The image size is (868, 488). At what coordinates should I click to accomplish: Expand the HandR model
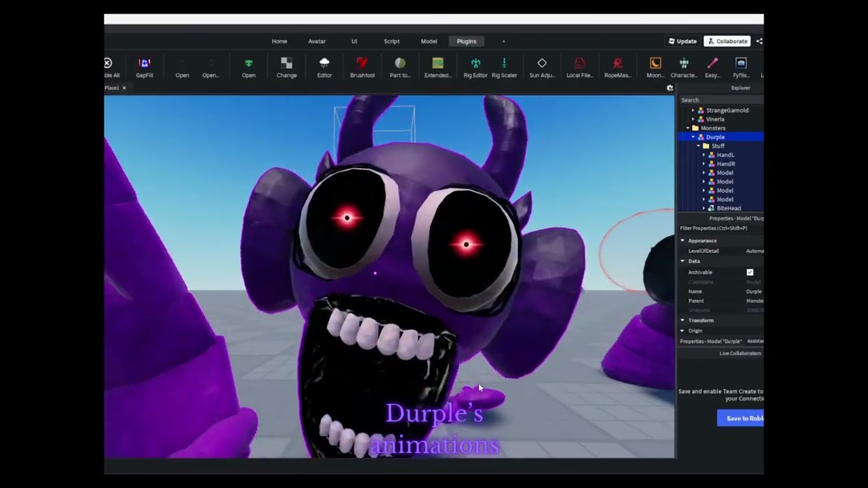click(x=704, y=164)
